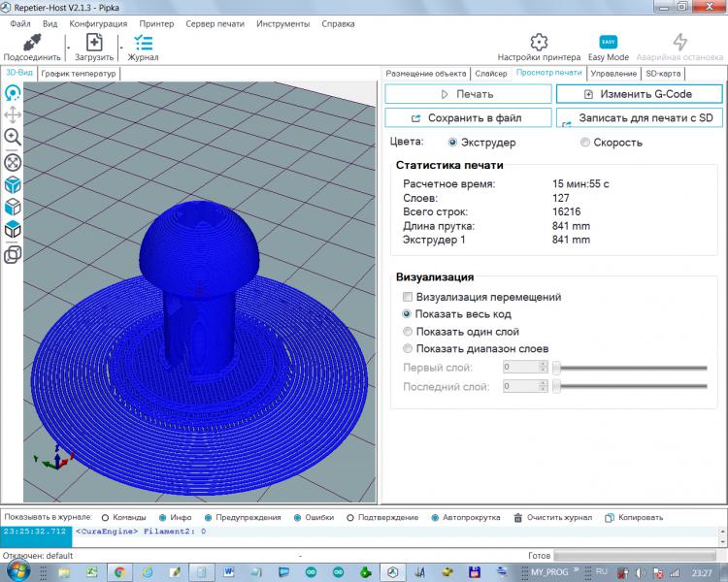Select Показать диапазон слоев radio button
Viewport: 728px width, 582px height.
tap(408, 348)
